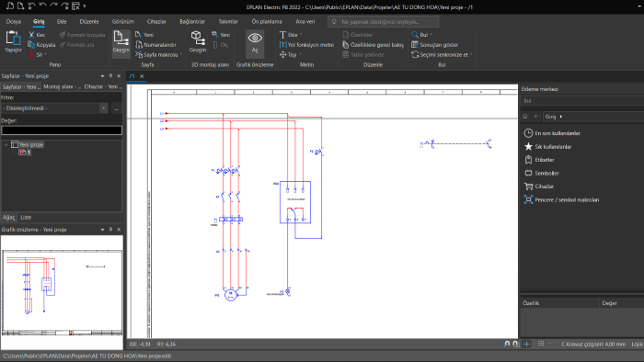Select page 1 in the project tree
The image size is (644, 362).
click(25, 153)
